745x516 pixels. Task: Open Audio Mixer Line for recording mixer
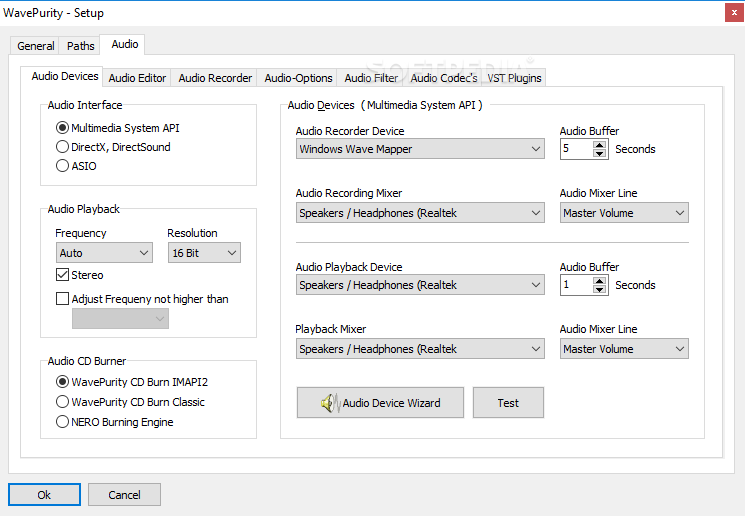(624, 213)
